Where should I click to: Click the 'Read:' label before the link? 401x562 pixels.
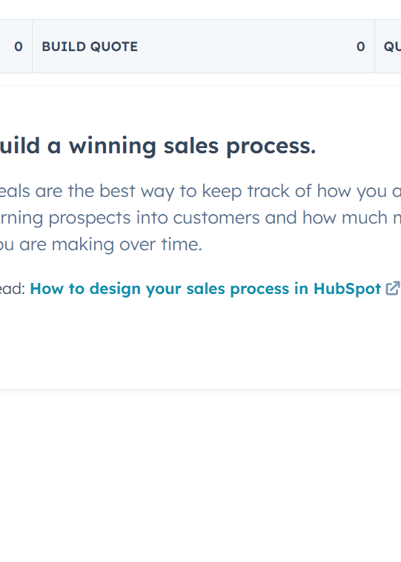click(13, 289)
